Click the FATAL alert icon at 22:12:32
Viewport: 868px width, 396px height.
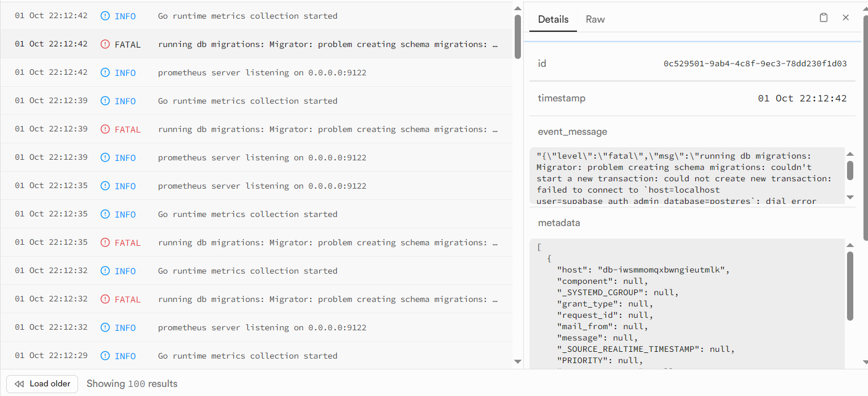(105, 299)
